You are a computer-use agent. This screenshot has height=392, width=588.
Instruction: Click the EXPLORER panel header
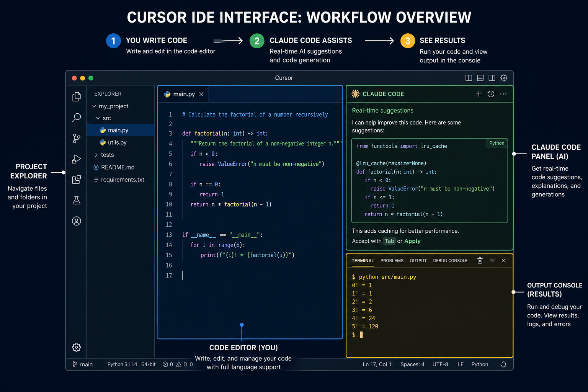pyautogui.click(x=108, y=94)
